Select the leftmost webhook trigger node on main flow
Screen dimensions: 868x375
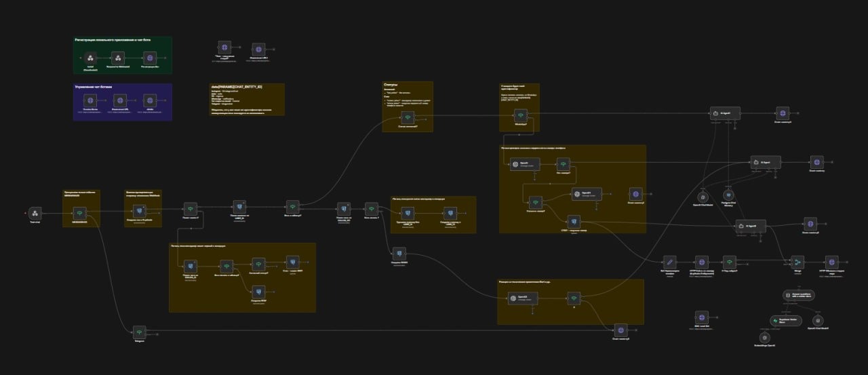[x=35, y=213]
